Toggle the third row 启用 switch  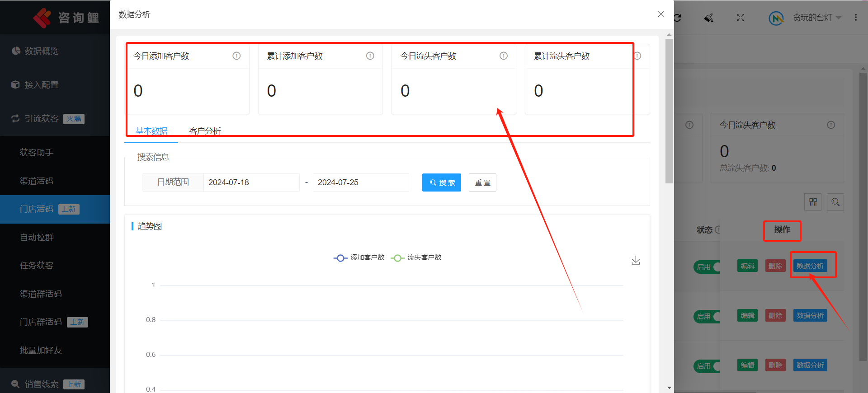click(707, 366)
